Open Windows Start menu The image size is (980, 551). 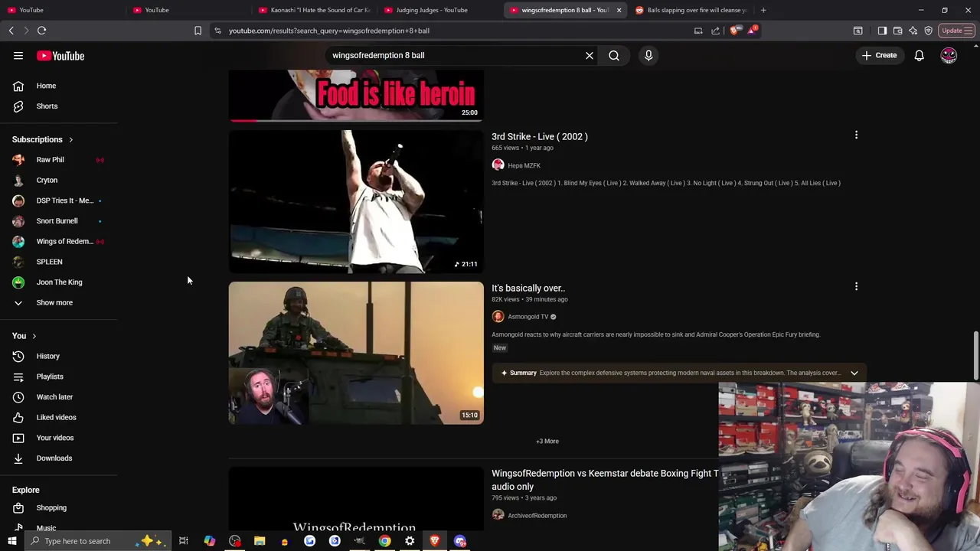(x=11, y=541)
